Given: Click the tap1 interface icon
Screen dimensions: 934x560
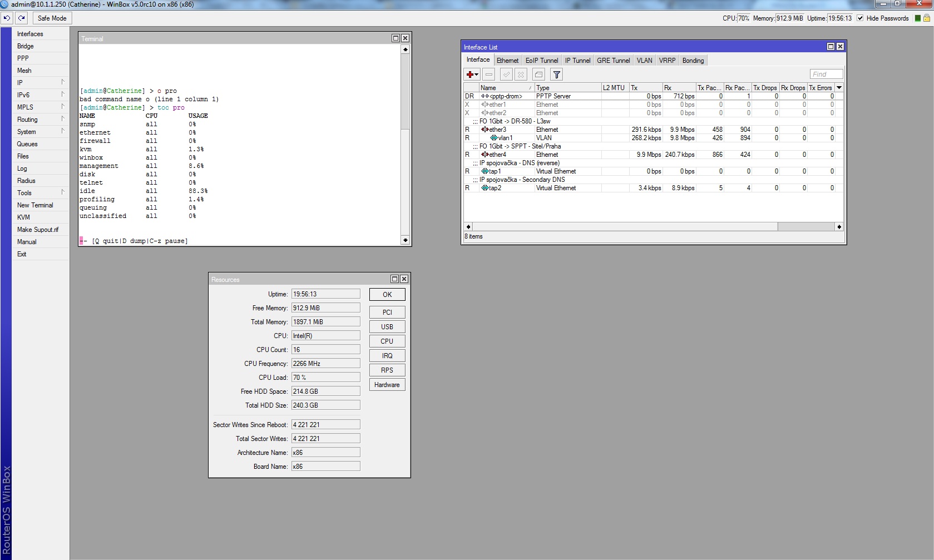Looking at the screenshot, I should pyautogui.click(x=485, y=171).
